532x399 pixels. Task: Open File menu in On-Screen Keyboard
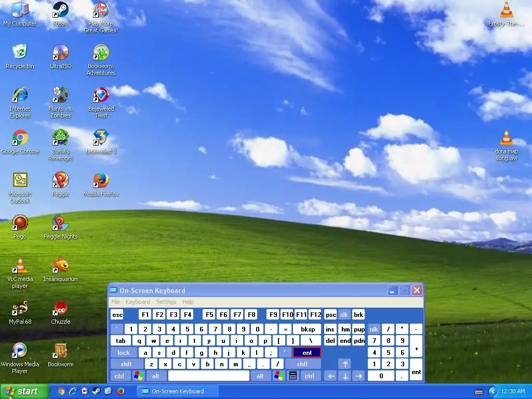click(115, 302)
